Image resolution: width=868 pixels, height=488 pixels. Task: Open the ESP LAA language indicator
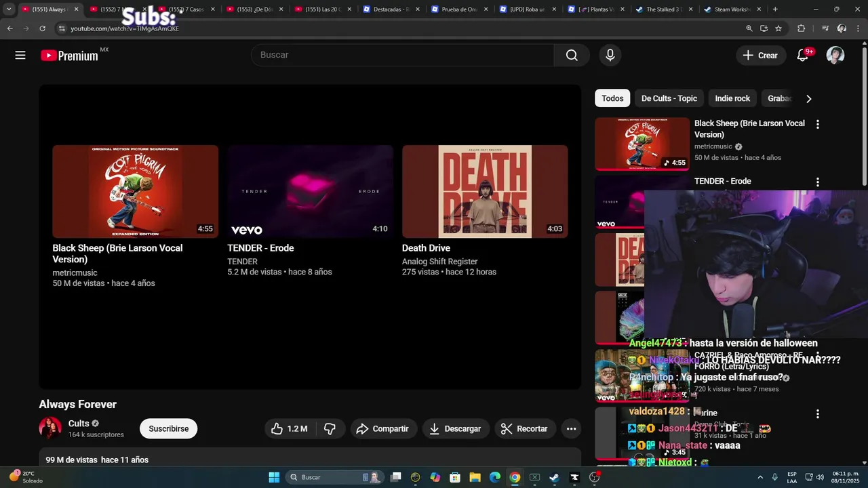792,477
